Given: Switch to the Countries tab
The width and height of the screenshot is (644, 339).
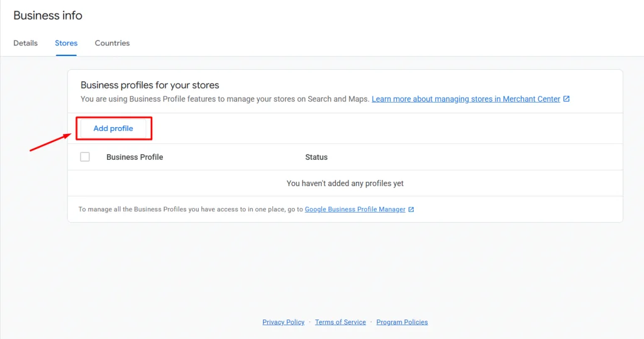Looking at the screenshot, I should (x=112, y=43).
